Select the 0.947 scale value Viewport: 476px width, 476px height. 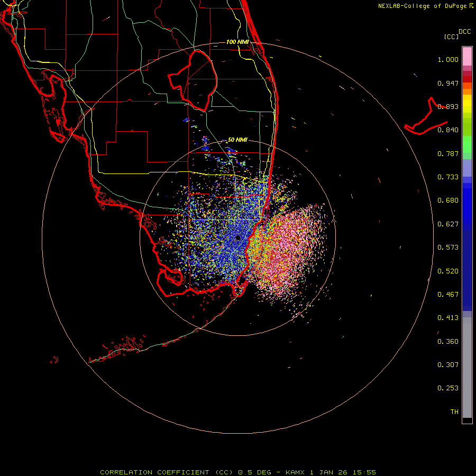coord(448,83)
